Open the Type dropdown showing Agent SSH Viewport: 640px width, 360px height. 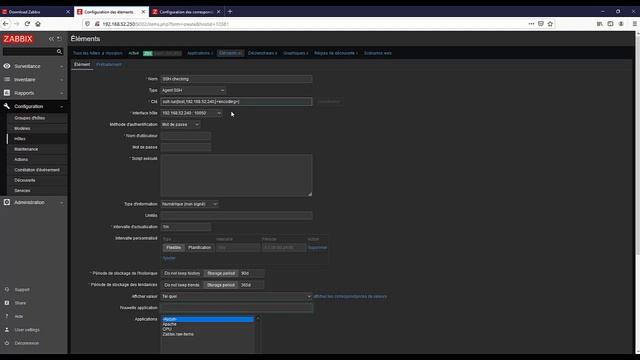(193, 90)
